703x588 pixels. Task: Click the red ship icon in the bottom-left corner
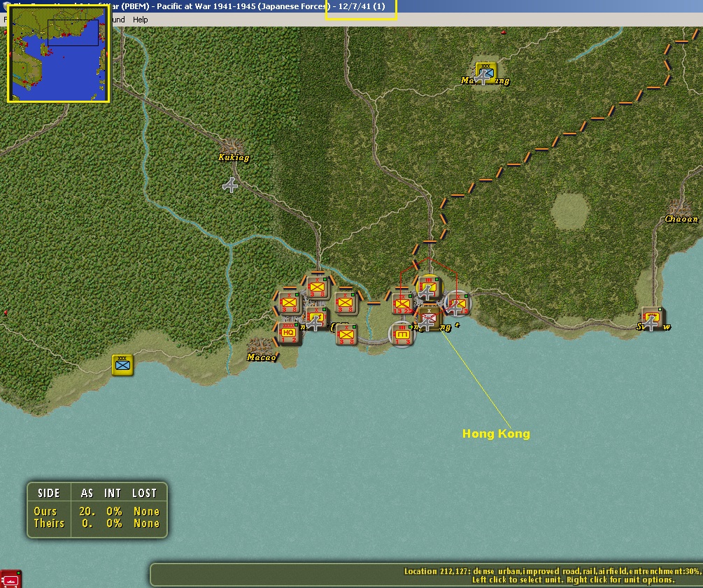(10, 579)
